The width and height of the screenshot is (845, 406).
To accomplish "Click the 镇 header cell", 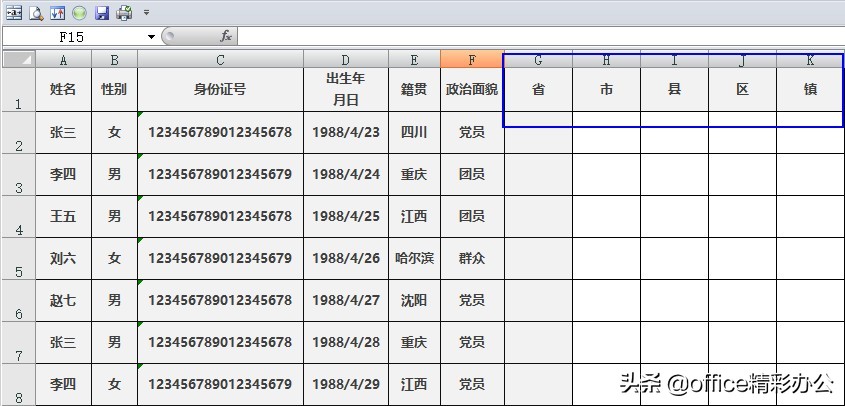I will pyautogui.click(x=810, y=90).
